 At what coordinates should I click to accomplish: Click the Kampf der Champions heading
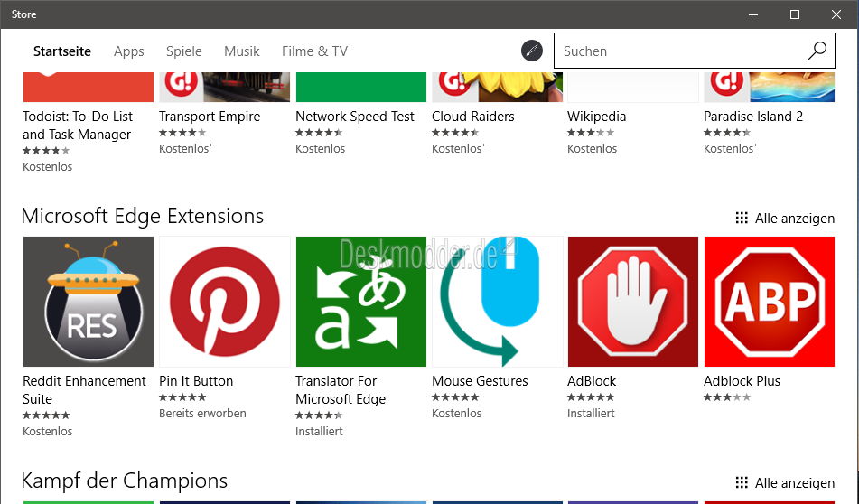coord(125,481)
